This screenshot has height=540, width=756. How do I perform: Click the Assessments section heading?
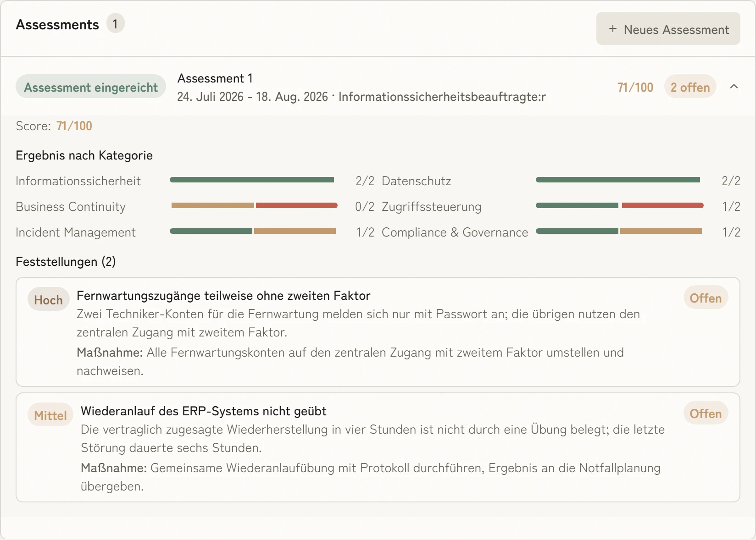pyautogui.click(x=57, y=24)
